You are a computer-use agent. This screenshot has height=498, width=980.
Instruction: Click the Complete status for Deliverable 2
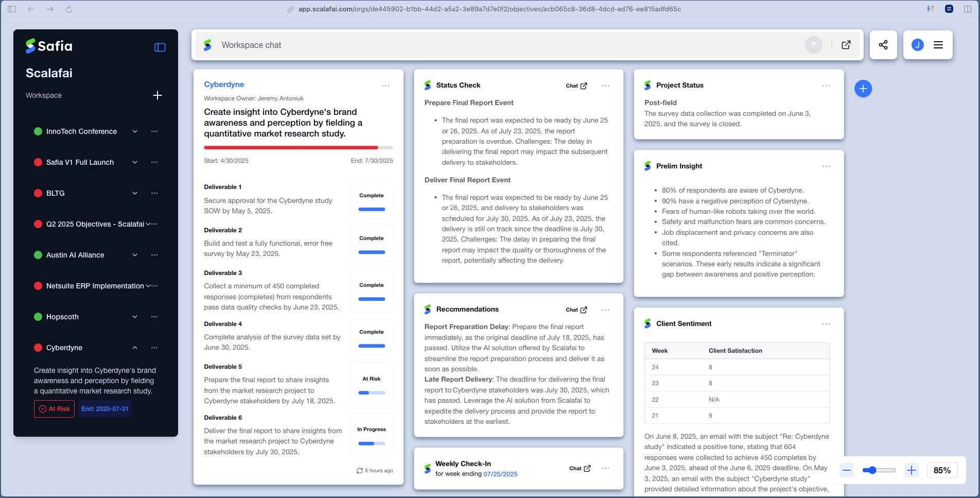[x=372, y=243]
